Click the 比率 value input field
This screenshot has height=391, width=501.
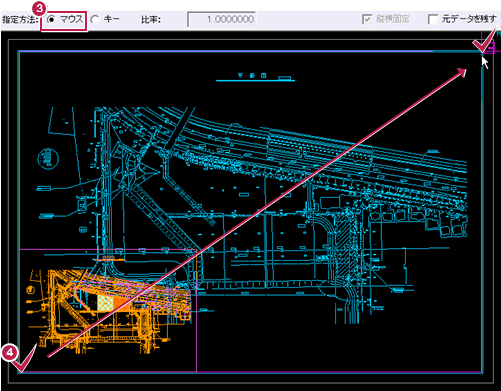click(222, 19)
